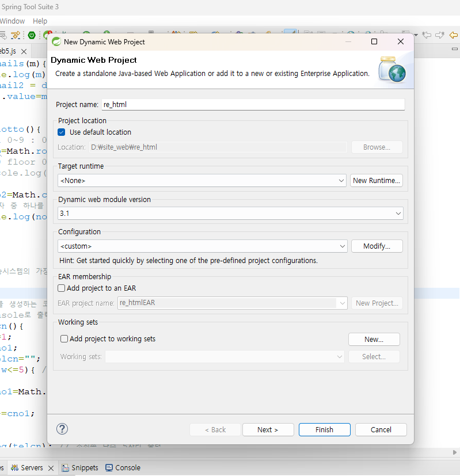Image resolution: width=460 pixels, height=476 pixels.
Task: Open the EAR project name dropdown
Action: (x=342, y=303)
